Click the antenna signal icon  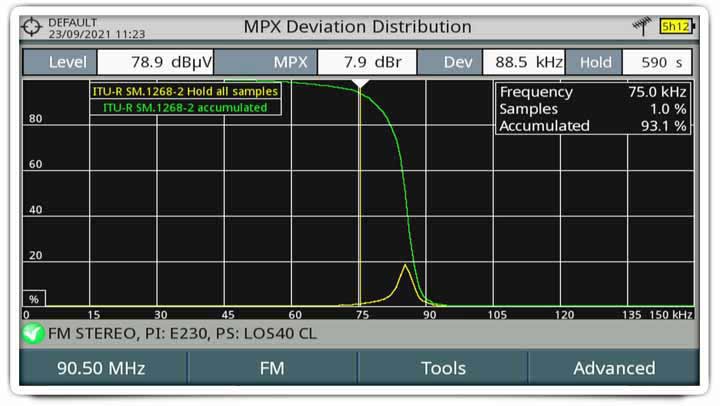[640, 27]
